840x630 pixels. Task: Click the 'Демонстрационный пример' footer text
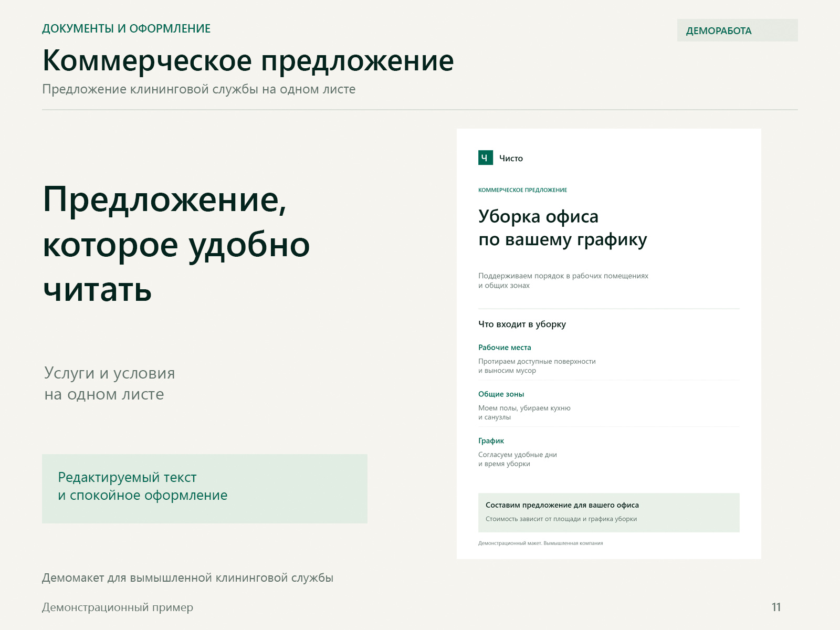pos(118,607)
